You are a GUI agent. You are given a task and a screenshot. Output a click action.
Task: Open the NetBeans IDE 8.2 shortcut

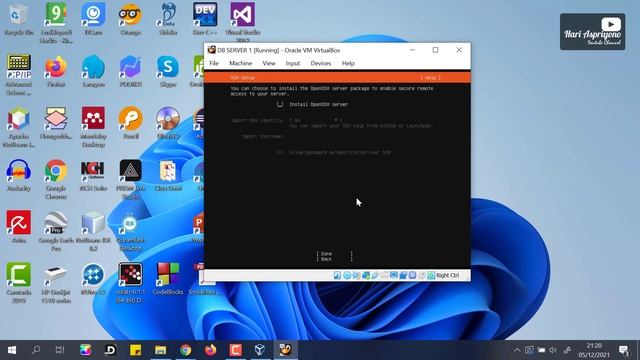93,231
